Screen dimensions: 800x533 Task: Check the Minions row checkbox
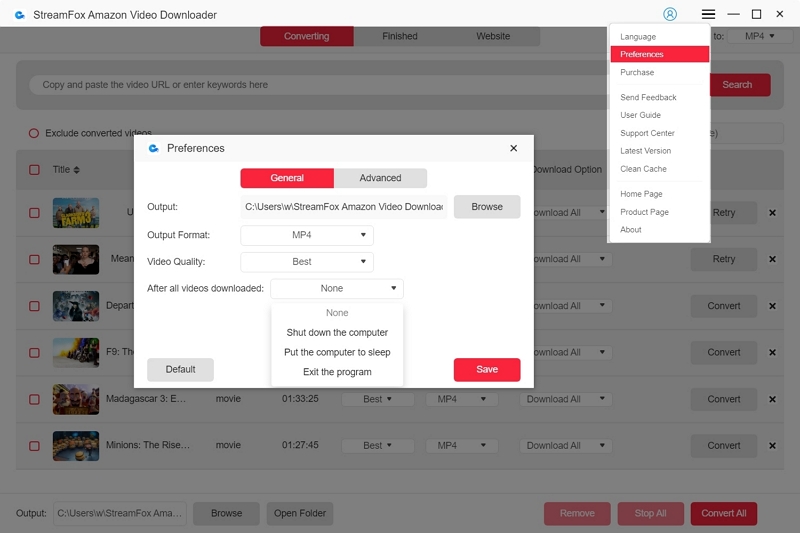(34, 446)
